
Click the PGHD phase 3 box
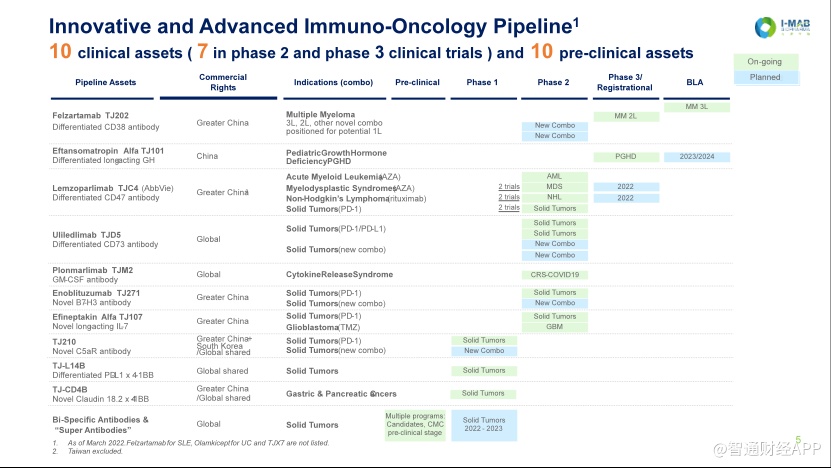tap(626, 157)
